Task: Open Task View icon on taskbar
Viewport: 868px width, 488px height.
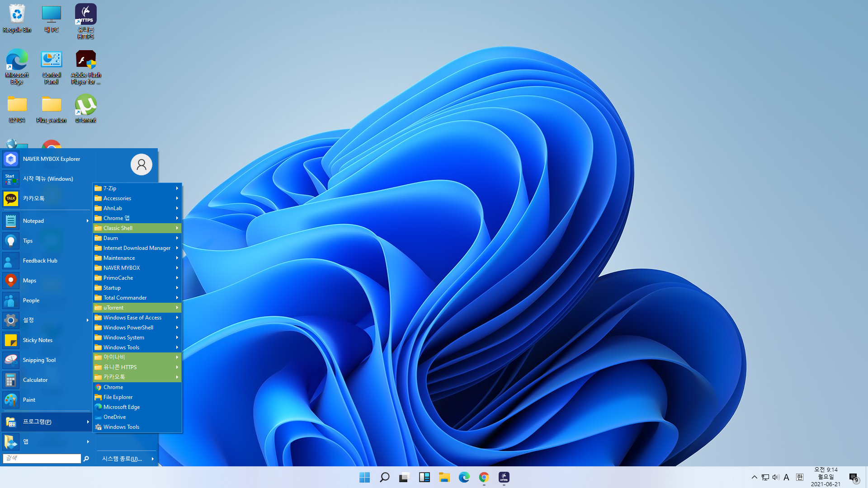Action: click(404, 477)
